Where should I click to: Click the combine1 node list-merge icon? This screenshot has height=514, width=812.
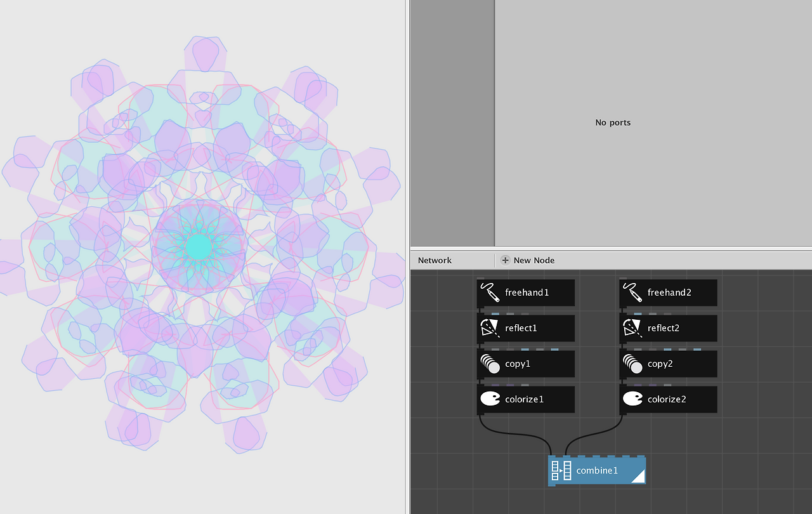561,471
